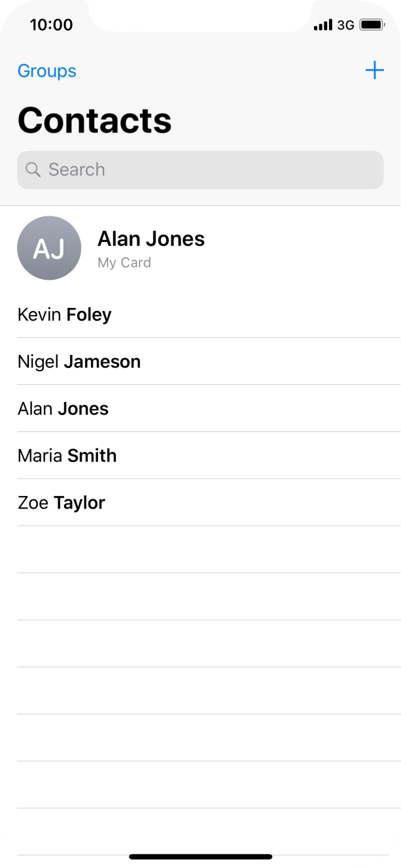Tap the empty row below Zoe Taylor
Screen dimensions: 401x868
[x=200, y=549]
